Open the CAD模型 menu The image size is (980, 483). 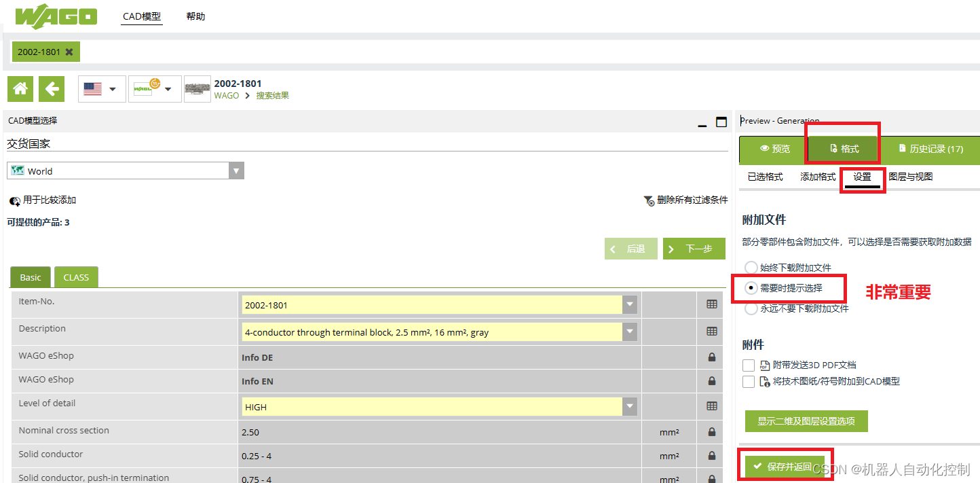[x=142, y=16]
